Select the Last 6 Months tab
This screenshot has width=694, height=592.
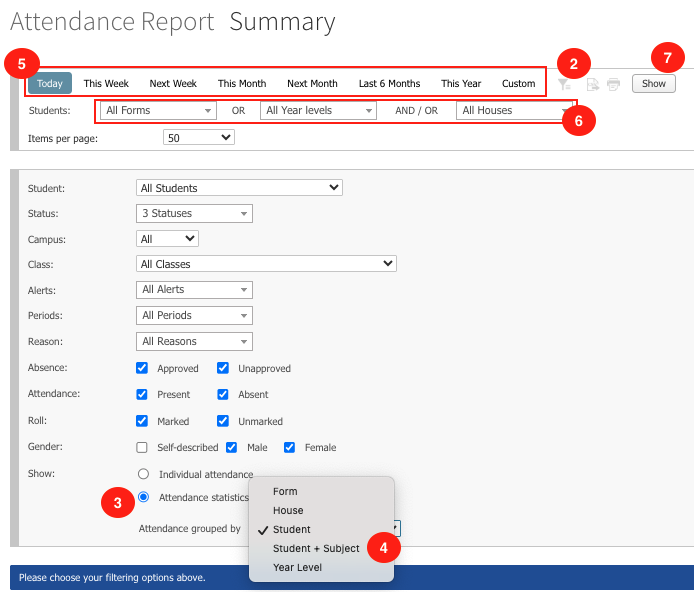(x=389, y=84)
